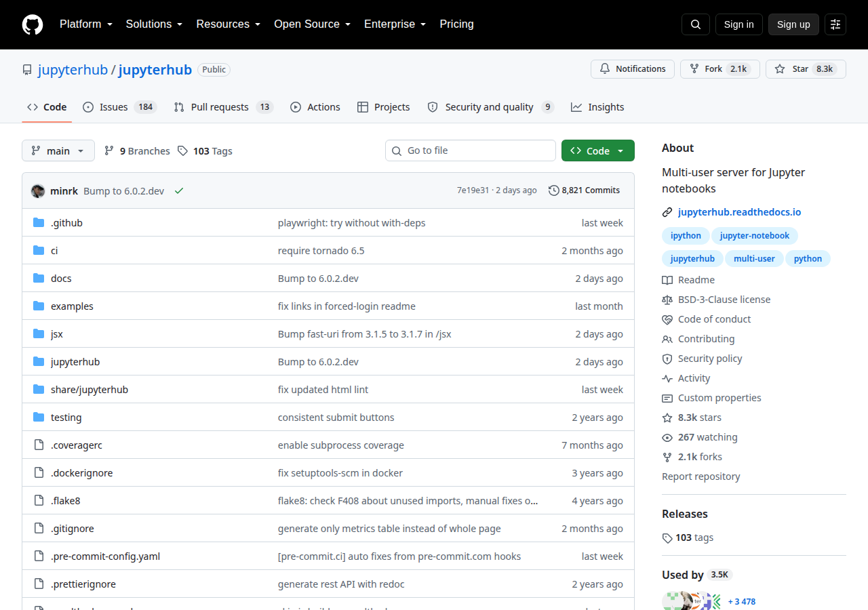Open the .github folder
Viewport: 868px width, 610px height.
coord(66,223)
